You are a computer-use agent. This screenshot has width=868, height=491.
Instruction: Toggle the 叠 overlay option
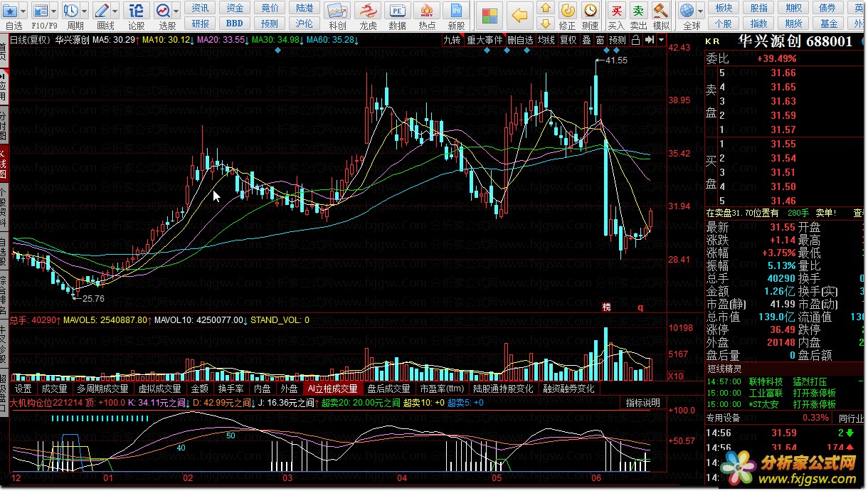point(586,40)
